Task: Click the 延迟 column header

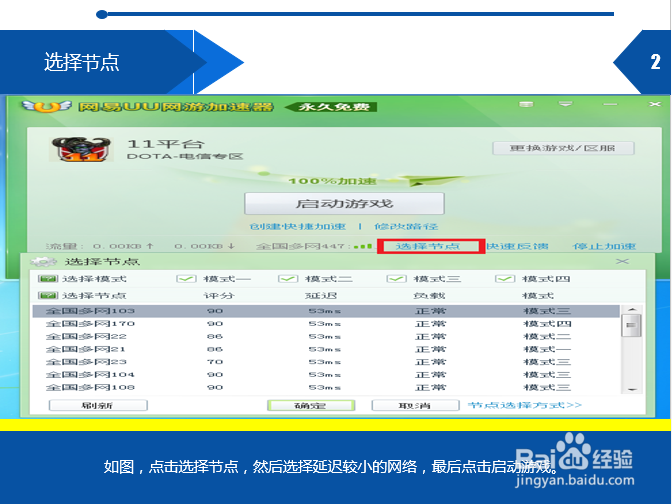Action: point(321,295)
